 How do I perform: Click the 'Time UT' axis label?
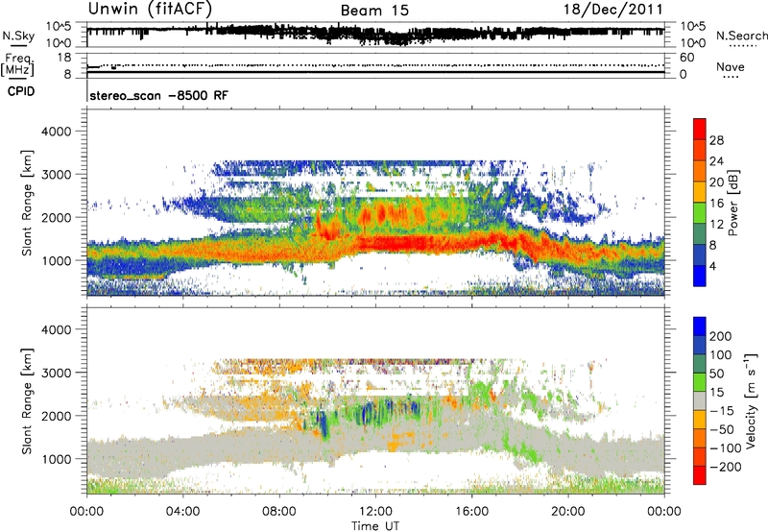(375, 526)
